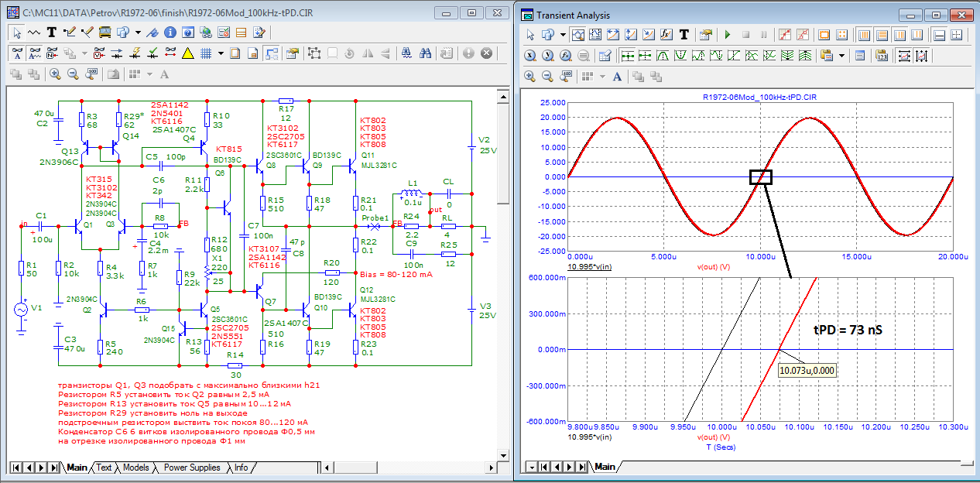The width and height of the screenshot is (980, 483).
Task: Toggle attribute text display button
Action: 17,53
